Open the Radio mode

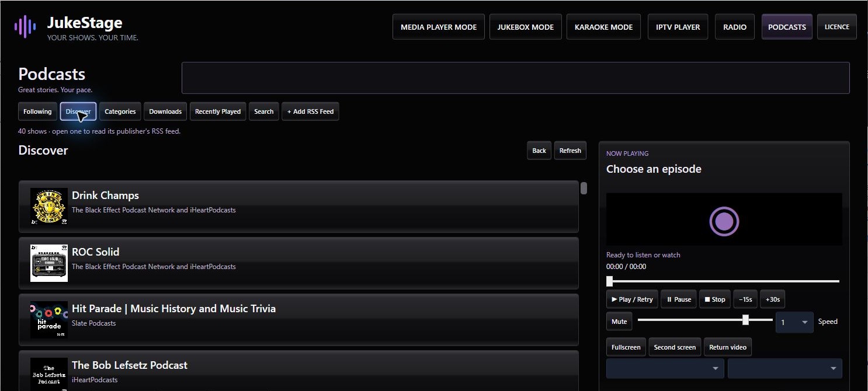point(735,27)
